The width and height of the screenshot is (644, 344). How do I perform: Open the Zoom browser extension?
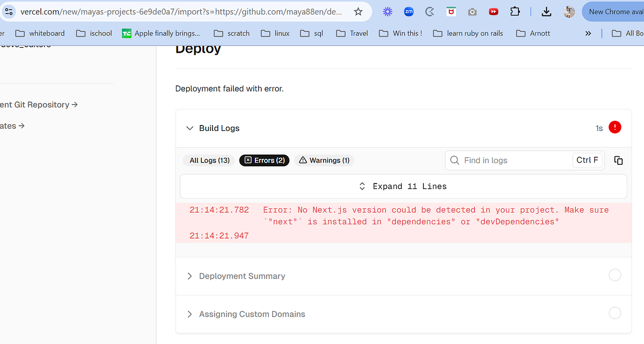pos(408,11)
